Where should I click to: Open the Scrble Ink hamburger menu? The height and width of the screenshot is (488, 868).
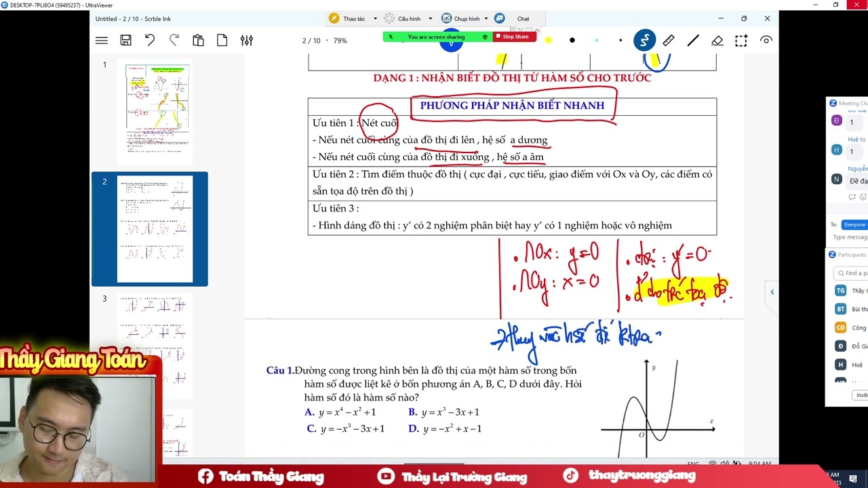pyautogui.click(x=102, y=41)
